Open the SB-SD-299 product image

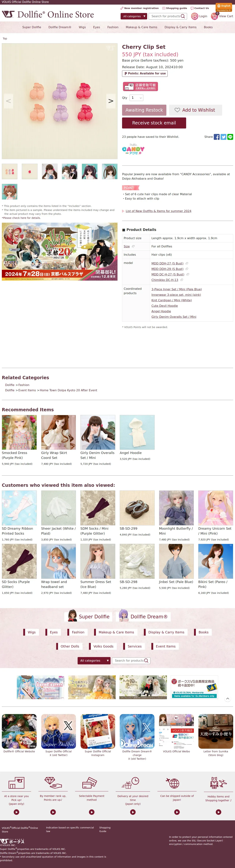point(137,508)
